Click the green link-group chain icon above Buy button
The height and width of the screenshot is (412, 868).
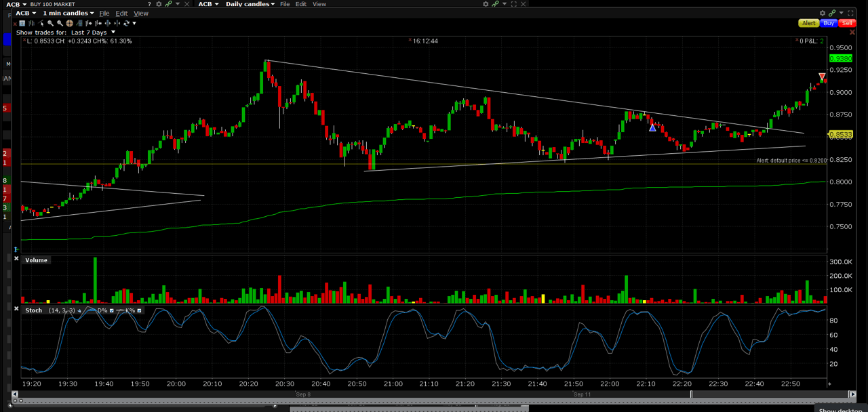[832, 13]
